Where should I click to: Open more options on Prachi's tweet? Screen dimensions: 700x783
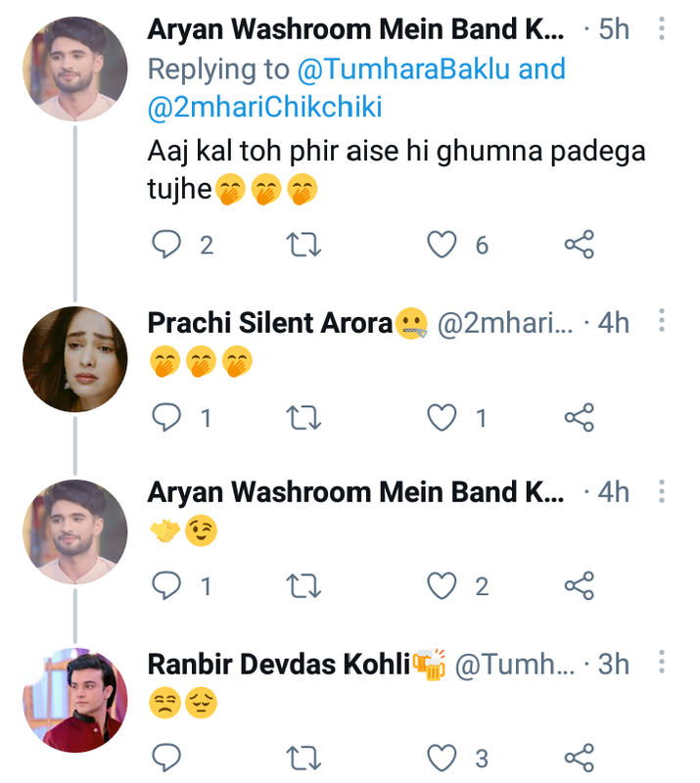tap(662, 321)
